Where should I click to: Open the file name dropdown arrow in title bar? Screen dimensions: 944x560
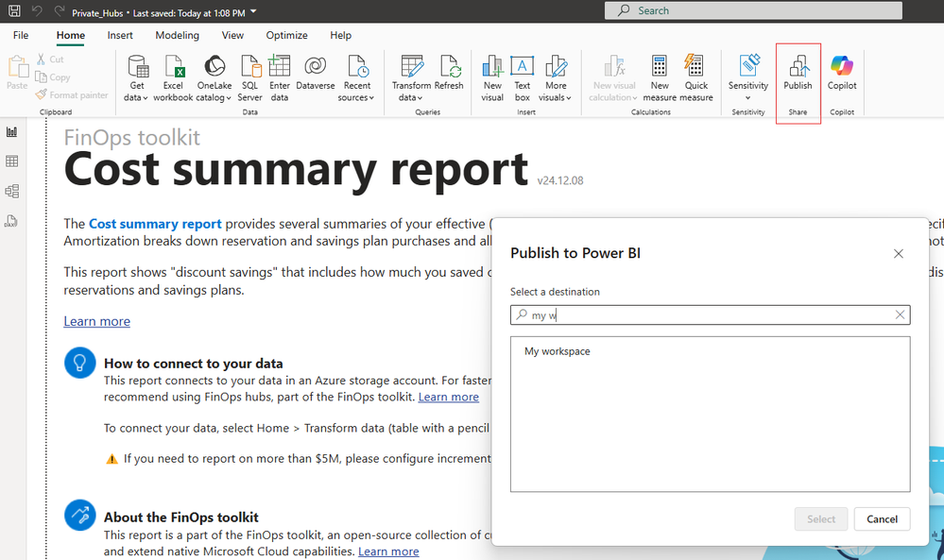253,12
